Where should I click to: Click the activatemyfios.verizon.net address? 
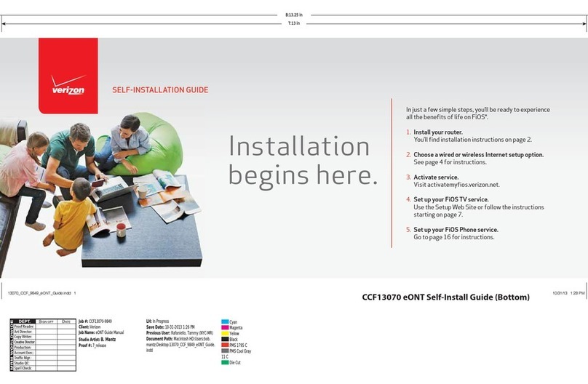tap(464, 184)
